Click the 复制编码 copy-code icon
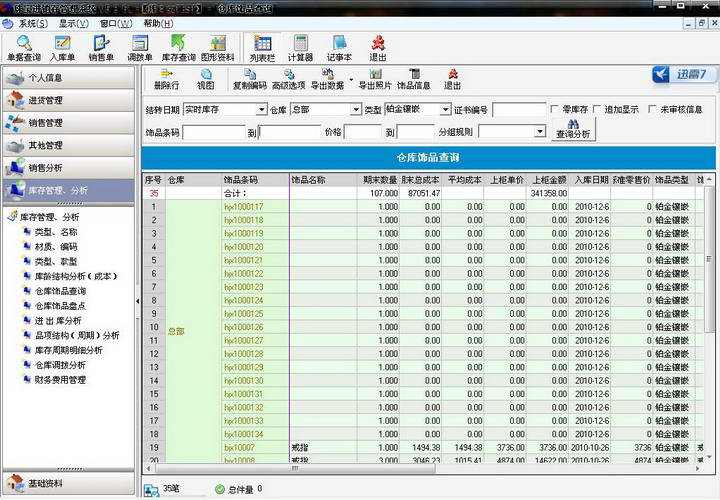Viewport: 720px width, 500px height. pos(249,79)
